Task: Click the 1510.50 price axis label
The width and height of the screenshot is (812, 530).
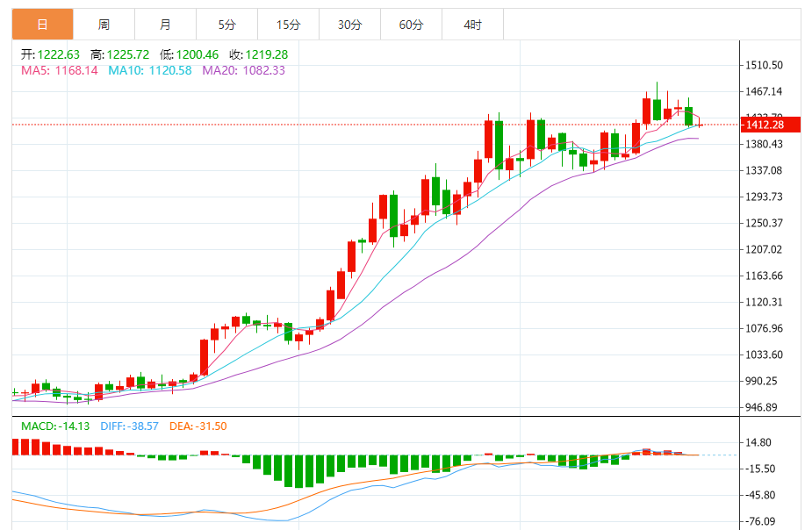Action: point(765,65)
